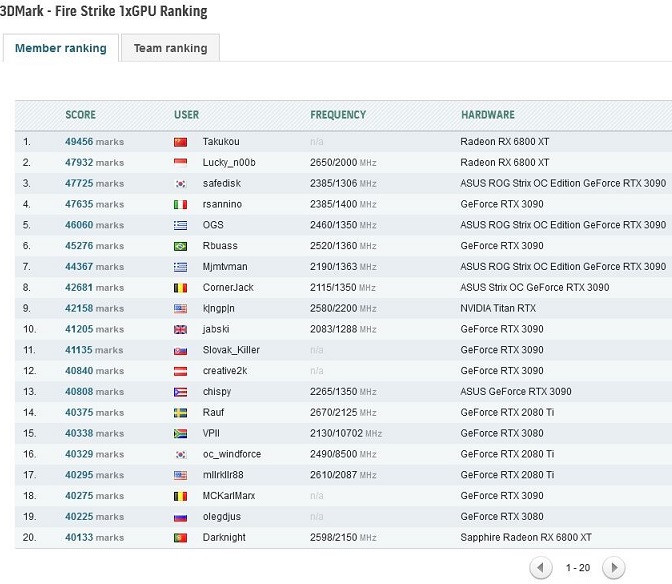Click safedisk's South Korea flag icon
Screen dimensions: 672x584
pyautogui.click(x=180, y=184)
